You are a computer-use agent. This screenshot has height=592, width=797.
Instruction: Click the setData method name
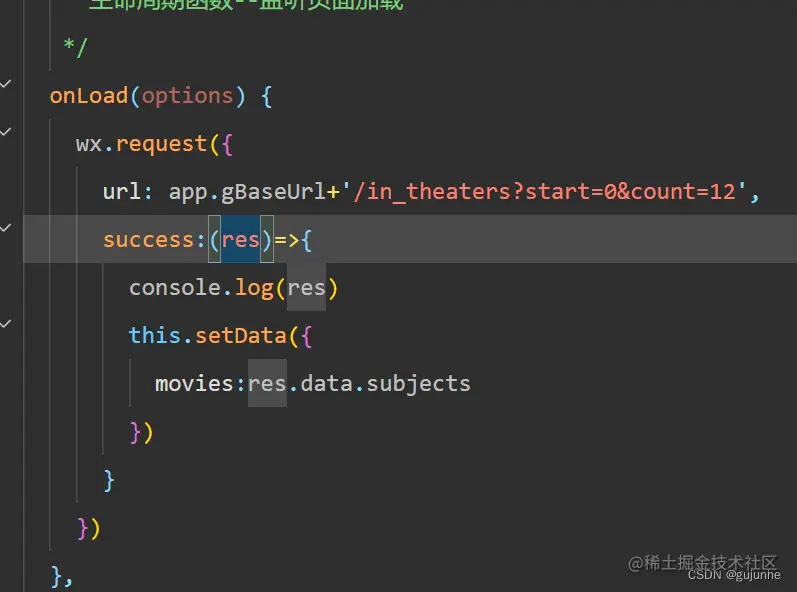(240, 335)
